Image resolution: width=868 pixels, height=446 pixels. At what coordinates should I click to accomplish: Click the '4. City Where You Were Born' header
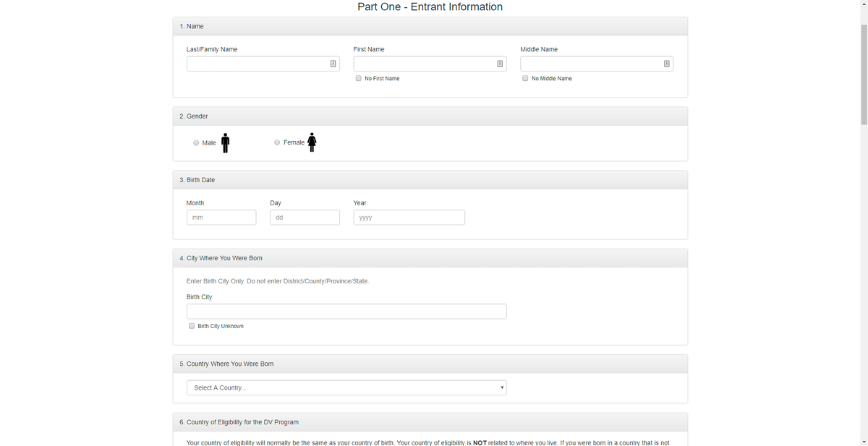pos(430,258)
